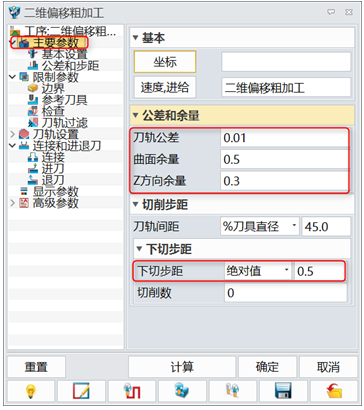Image resolution: width=364 pixels, height=410 pixels.
Task: Click the icon beside 基本设置
Action: coord(33,54)
